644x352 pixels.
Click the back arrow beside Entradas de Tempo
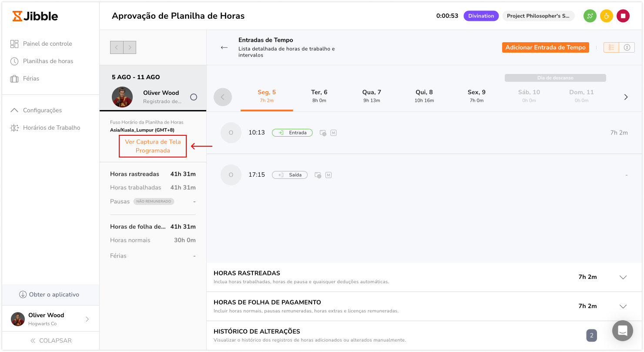tap(224, 47)
